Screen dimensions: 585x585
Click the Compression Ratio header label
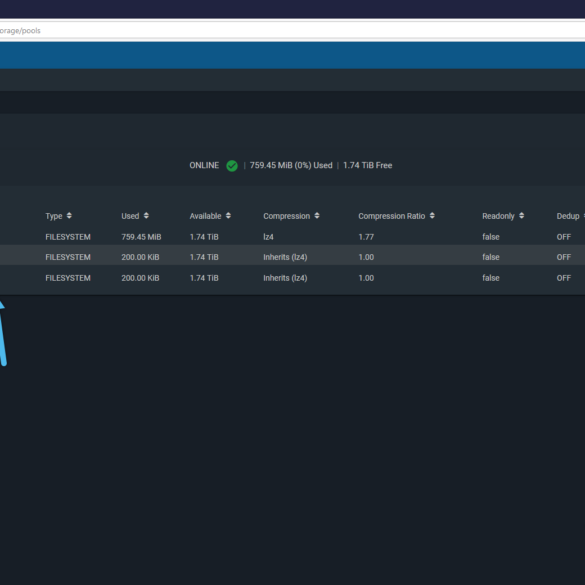tap(392, 216)
